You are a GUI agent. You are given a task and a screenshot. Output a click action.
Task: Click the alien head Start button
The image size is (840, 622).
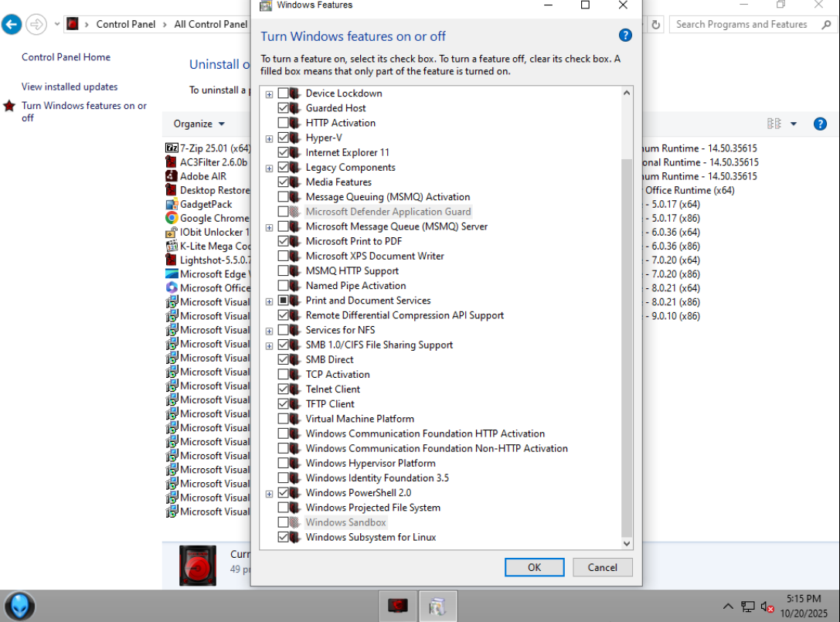[20, 606]
